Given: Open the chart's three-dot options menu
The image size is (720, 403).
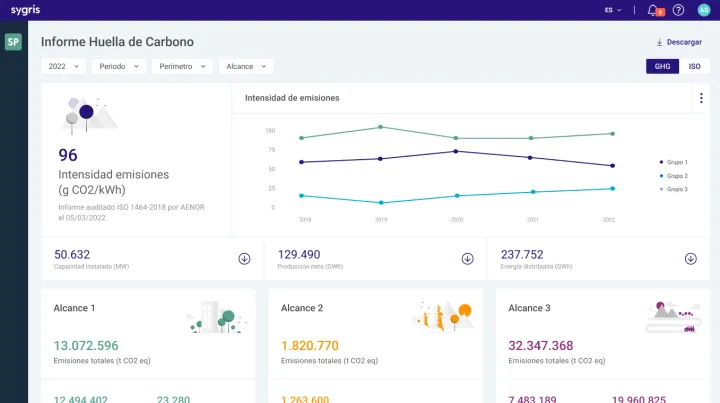Looking at the screenshot, I should (701, 98).
